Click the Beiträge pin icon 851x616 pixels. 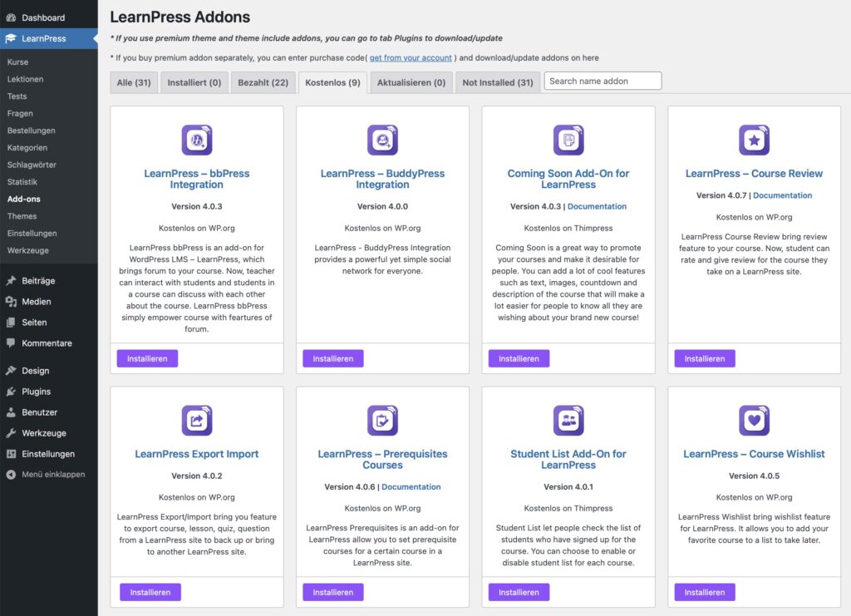11,281
